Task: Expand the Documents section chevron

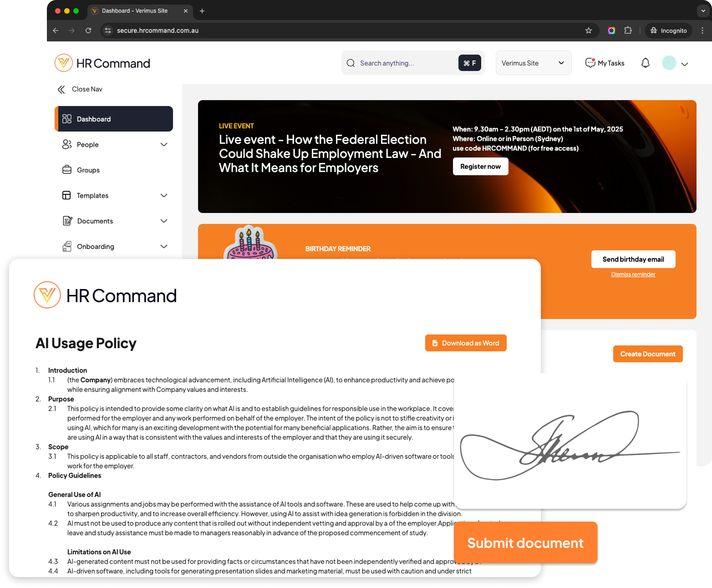Action: 164,221
